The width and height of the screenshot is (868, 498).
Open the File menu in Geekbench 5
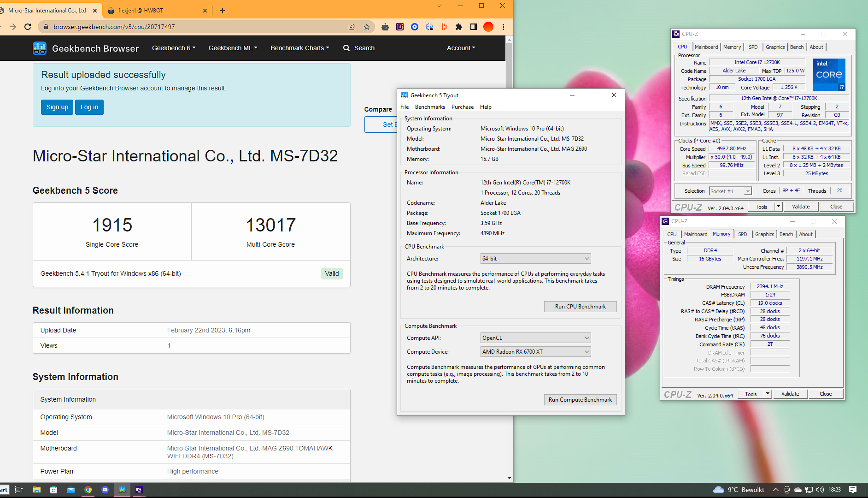[x=405, y=107]
